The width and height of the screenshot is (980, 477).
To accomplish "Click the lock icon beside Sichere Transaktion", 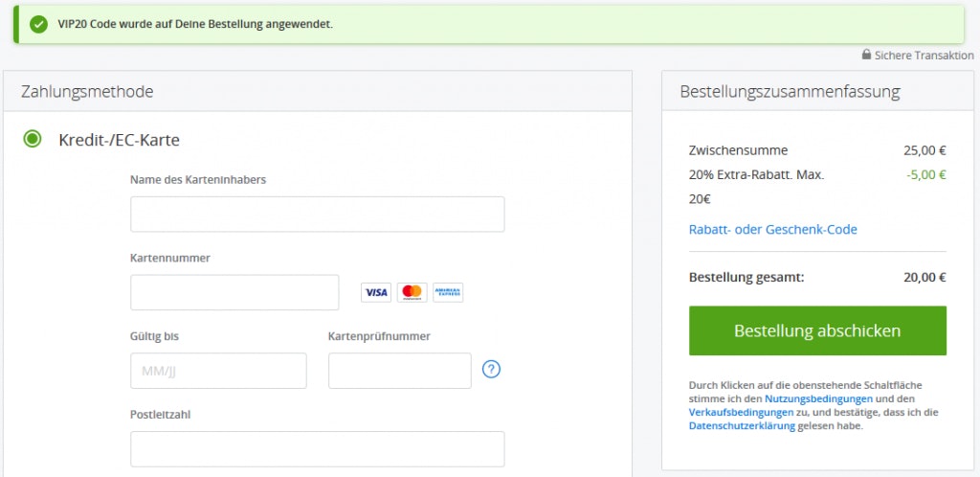I will click(866, 56).
